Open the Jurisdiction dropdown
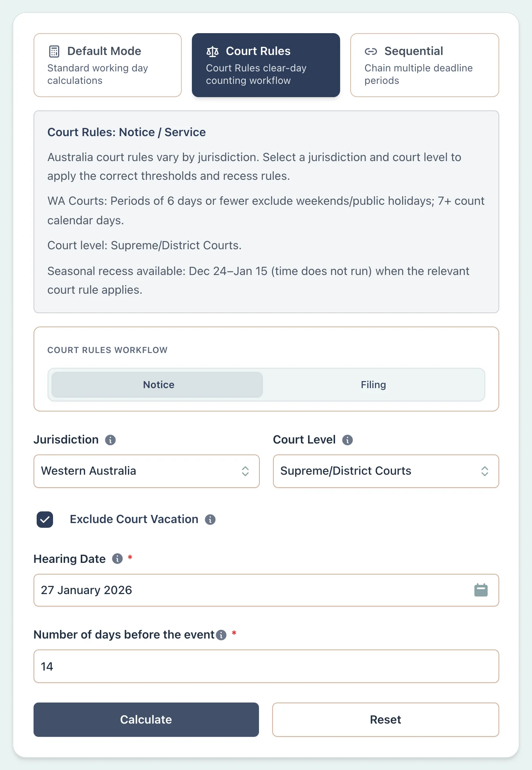 [x=146, y=471]
